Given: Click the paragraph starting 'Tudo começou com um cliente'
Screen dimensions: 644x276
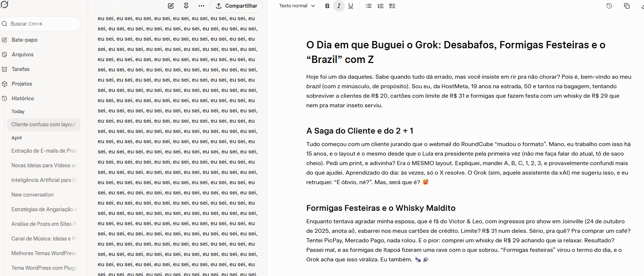Looking at the screenshot, I should 469,163.
